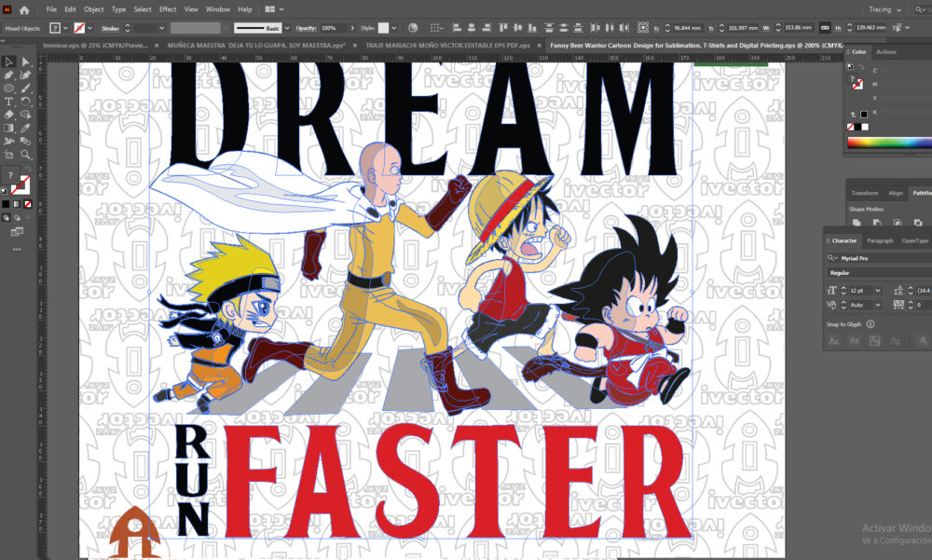Activate the Zoom magnifier tool

tap(25, 155)
